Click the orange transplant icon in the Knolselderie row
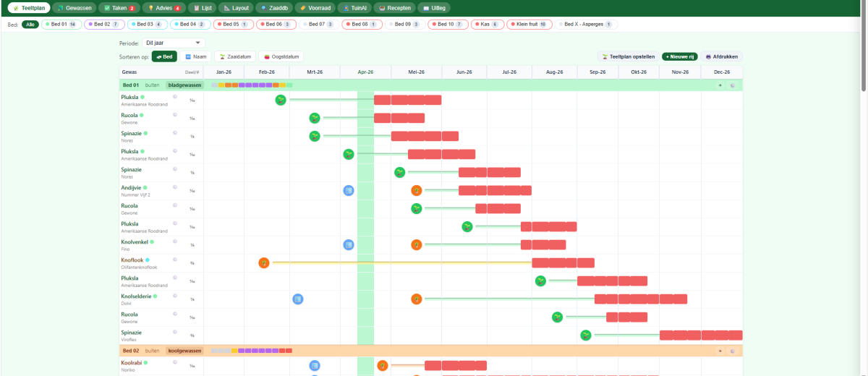Screen dimensions: 868x376 pyautogui.click(x=417, y=299)
